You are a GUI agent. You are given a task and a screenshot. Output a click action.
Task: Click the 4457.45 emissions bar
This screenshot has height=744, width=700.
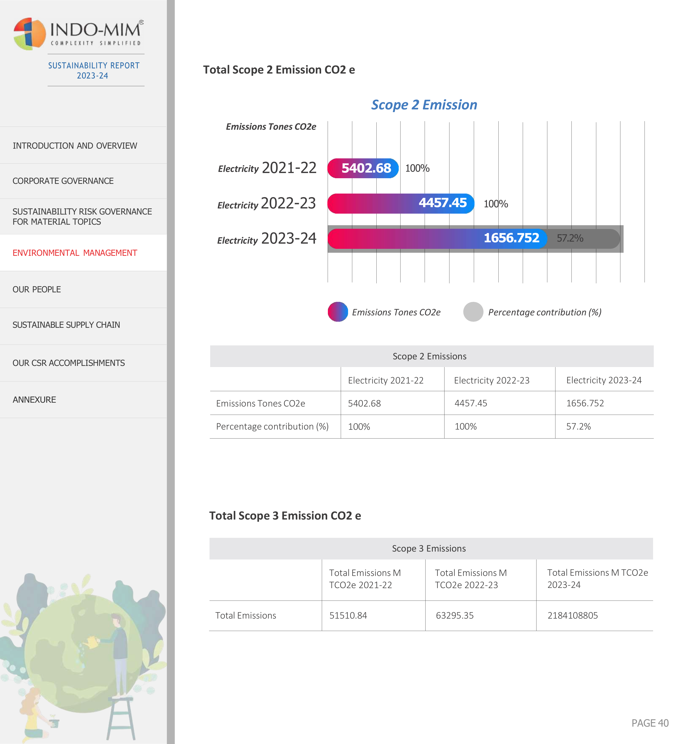(401, 203)
